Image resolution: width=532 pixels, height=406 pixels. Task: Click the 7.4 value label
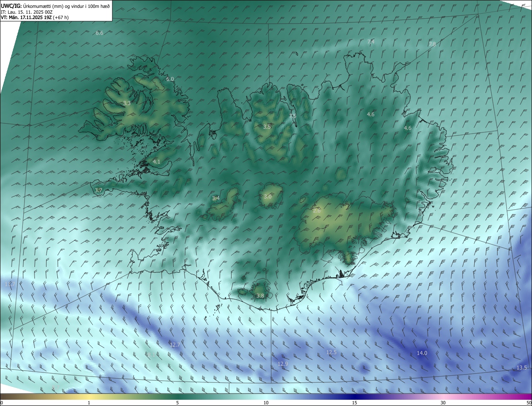click(x=371, y=42)
